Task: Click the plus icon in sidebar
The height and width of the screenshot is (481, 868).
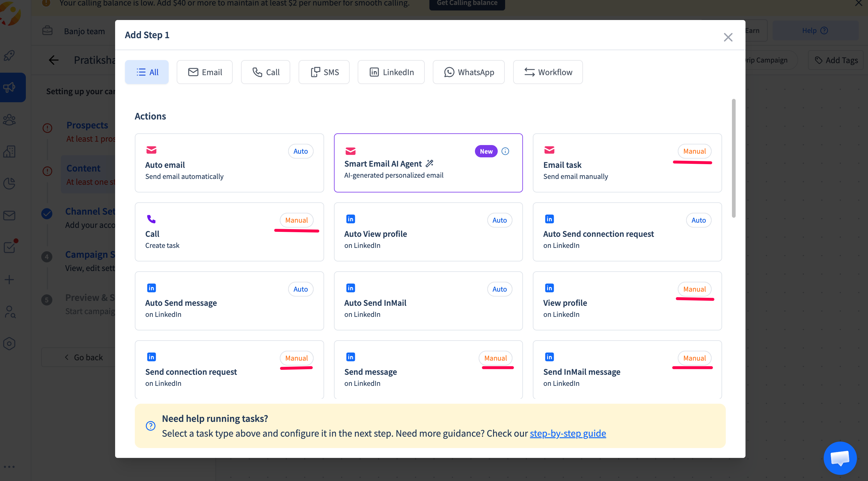Action: (10, 279)
